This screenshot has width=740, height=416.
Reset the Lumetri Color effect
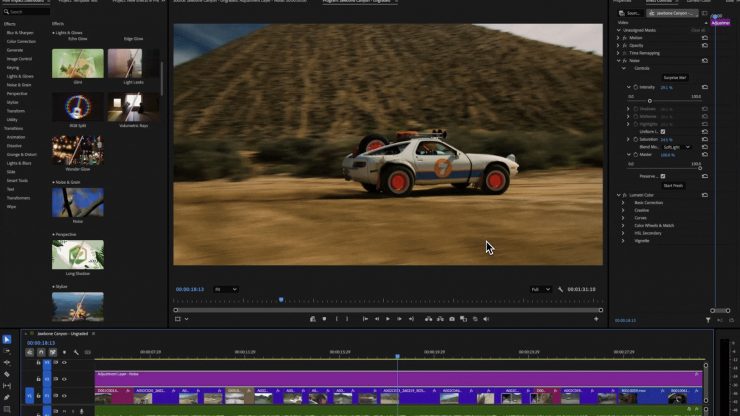coord(705,195)
